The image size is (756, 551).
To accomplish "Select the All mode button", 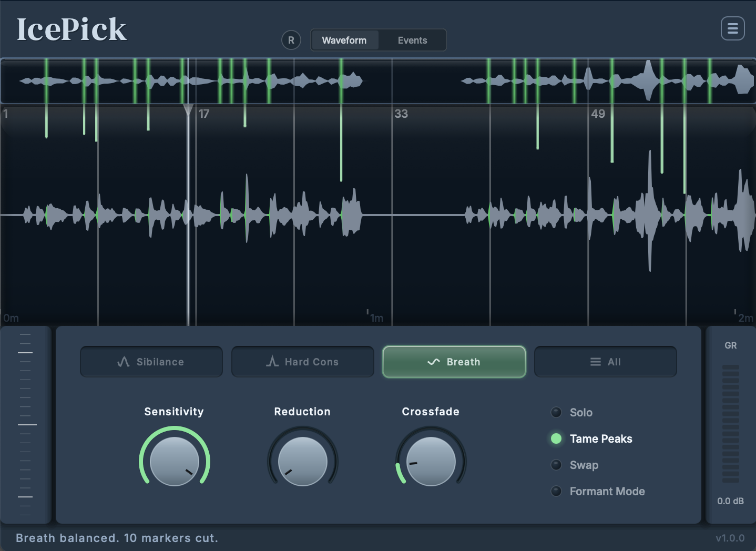I will (x=606, y=362).
